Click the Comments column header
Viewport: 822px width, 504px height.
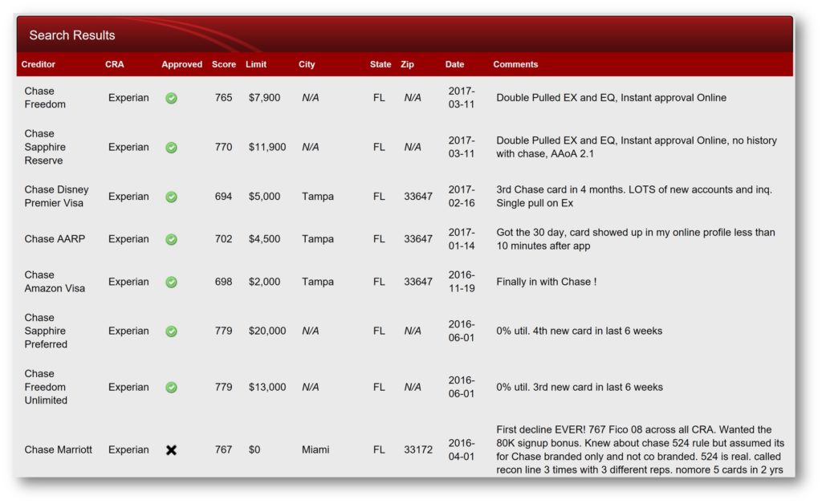(515, 64)
